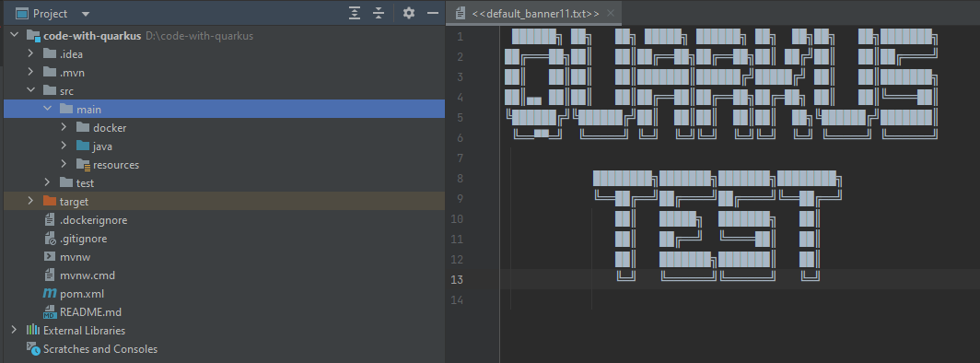980x363 pixels.
Task: Click the Maven pom.xml icon
Action: (50, 294)
